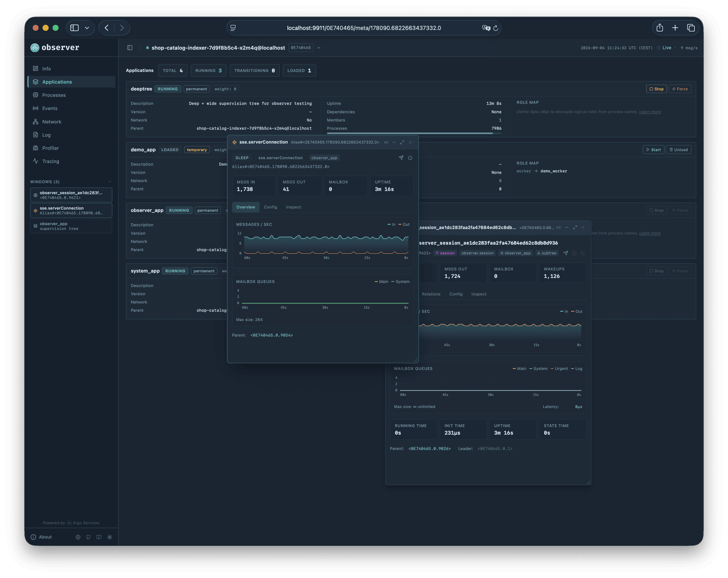Unload the demo_app application
The width and height of the screenshot is (728, 578).
pyautogui.click(x=679, y=150)
